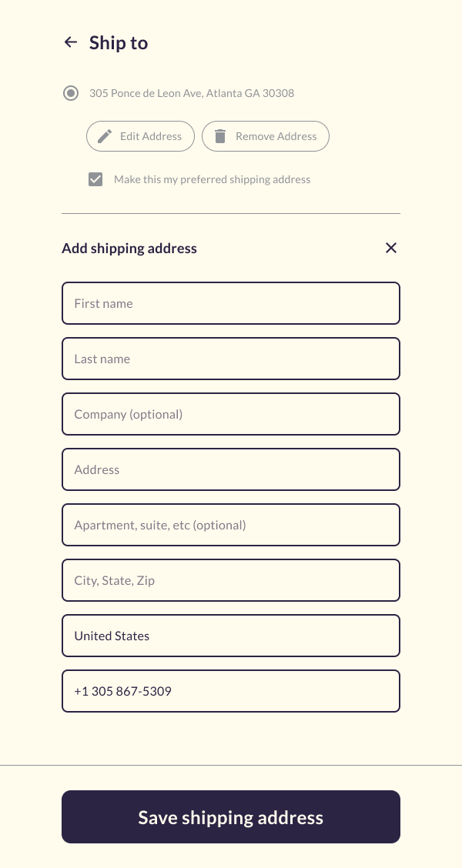Click the 'Make this my preferred shipping address' label

coord(212,179)
